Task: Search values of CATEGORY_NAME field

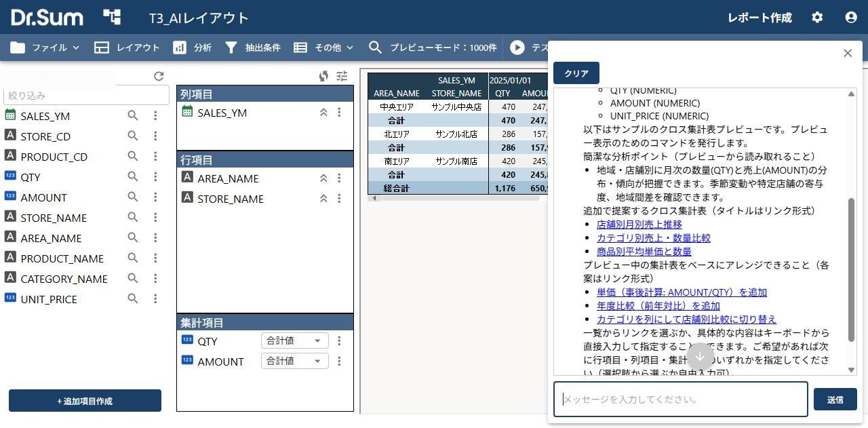Action: coord(133,279)
